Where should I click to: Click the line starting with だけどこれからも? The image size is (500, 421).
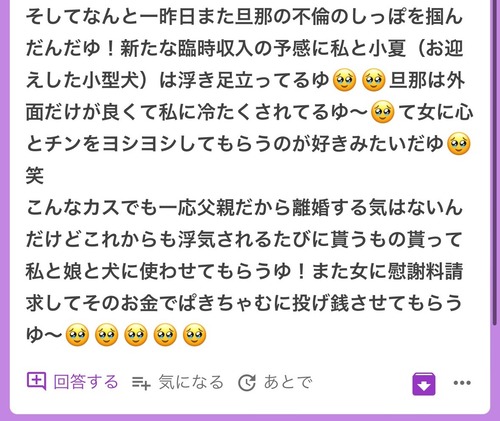point(244,239)
